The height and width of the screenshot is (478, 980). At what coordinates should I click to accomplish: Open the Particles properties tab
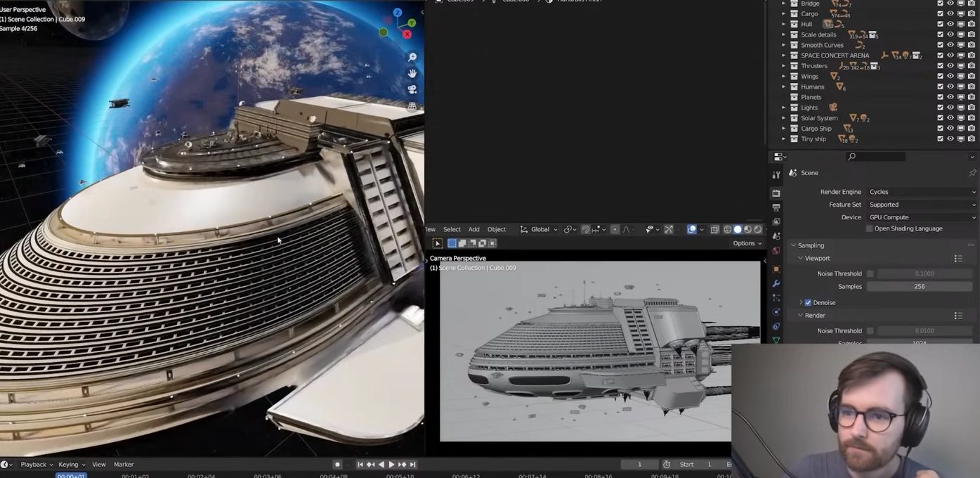pyautogui.click(x=776, y=298)
